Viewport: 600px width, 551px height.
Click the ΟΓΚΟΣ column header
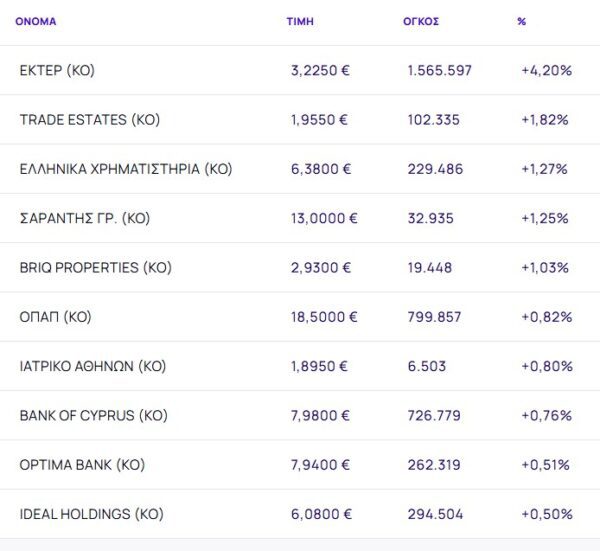[421, 21]
